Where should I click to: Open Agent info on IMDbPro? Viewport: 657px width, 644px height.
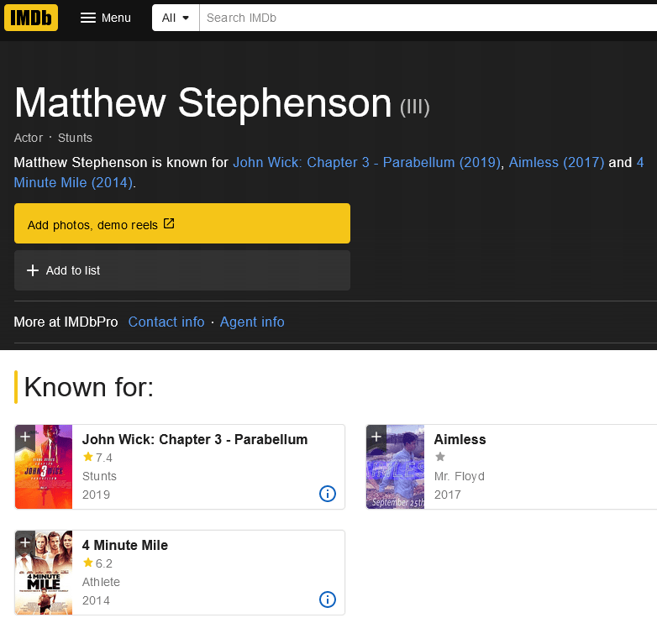pos(252,322)
